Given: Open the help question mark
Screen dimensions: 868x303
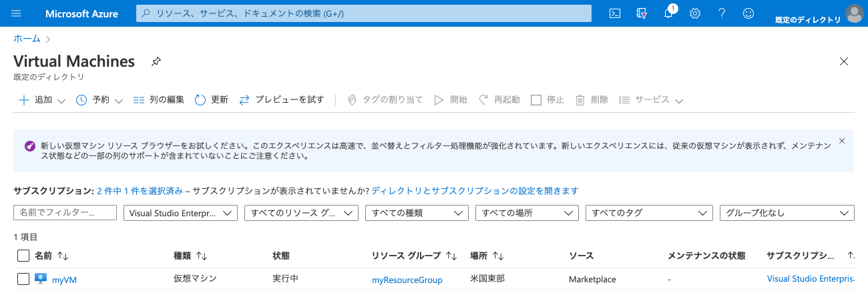Looking at the screenshot, I should tap(722, 13).
